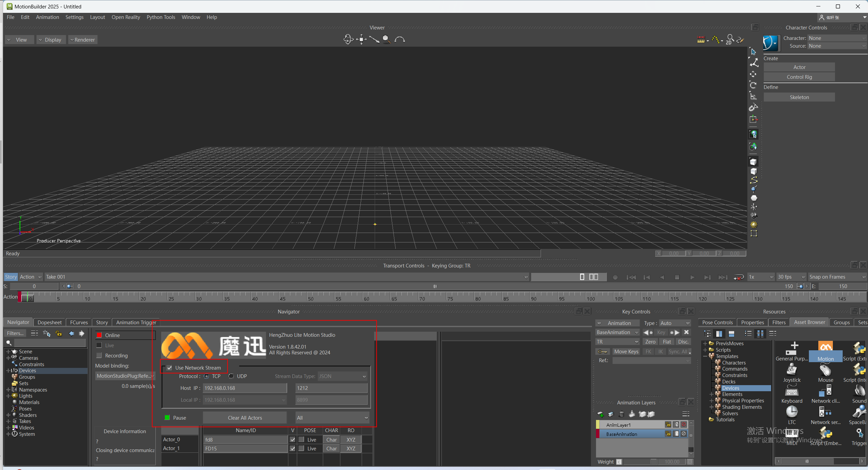Uncheck Use Network Stream checkbox
The image size is (868, 470).
click(x=170, y=368)
